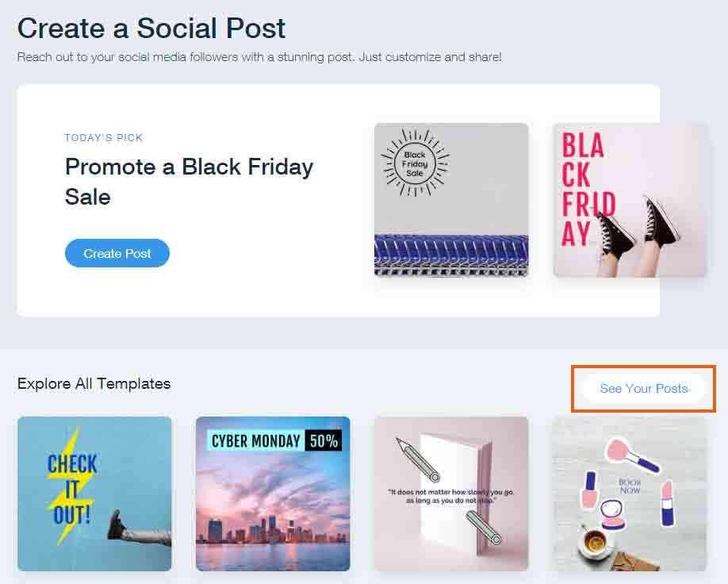Click the Create Post button
Viewport: 728px width, 584px height.
tap(117, 253)
